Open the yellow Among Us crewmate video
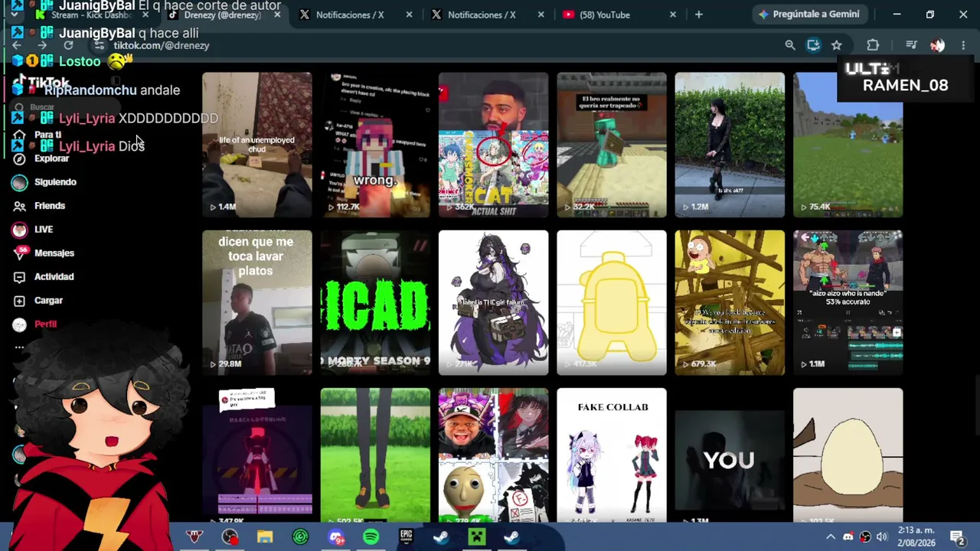Image resolution: width=980 pixels, height=551 pixels. (612, 303)
